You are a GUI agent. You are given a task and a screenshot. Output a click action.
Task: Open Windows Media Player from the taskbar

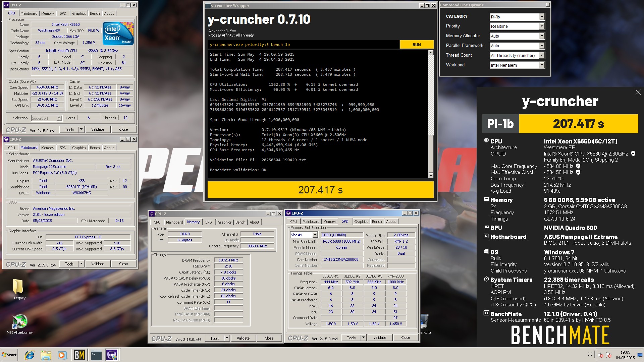coord(62,355)
